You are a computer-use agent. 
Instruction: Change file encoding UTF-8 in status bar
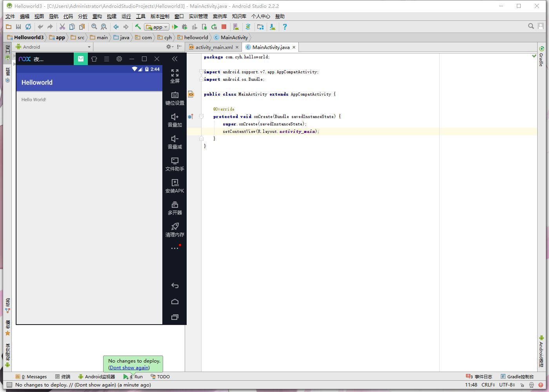(507, 385)
